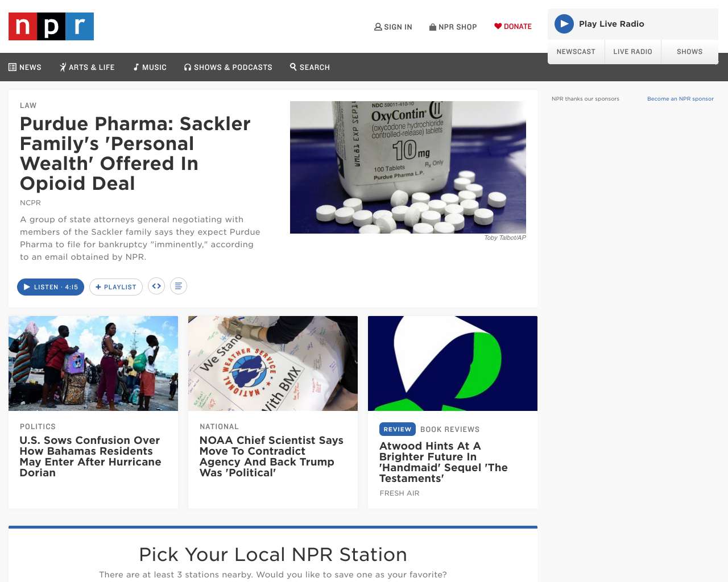Open the Music menu
This screenshot has height=582, width=728.
[x=150, y=67]
